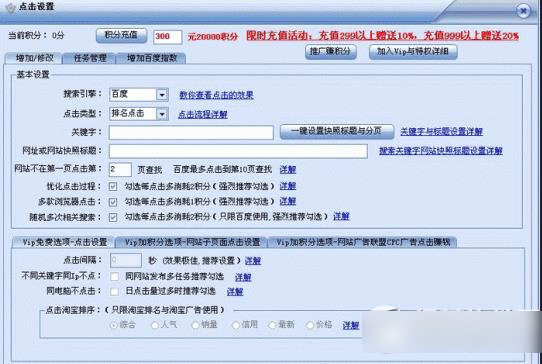Open 详解 link for 随机多次相关搜索
Screen dimensions: 542x364
pos(341,217)
